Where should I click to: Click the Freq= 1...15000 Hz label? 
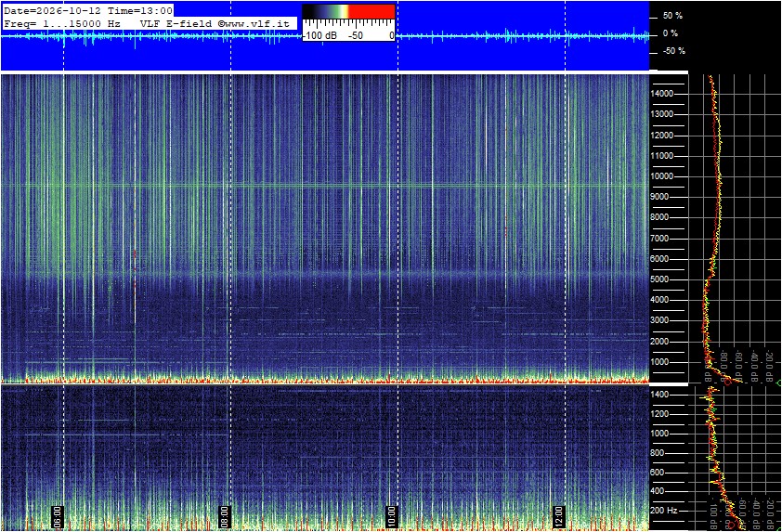[62, 23]
